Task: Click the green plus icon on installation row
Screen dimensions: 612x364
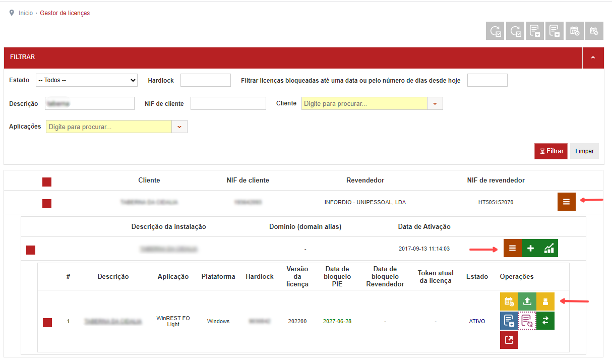Action: pyautogui.click(x=531, y=248)
